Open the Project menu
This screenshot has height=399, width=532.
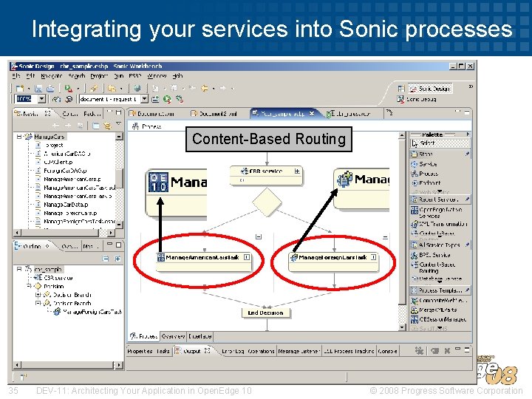tap(99, 76)
